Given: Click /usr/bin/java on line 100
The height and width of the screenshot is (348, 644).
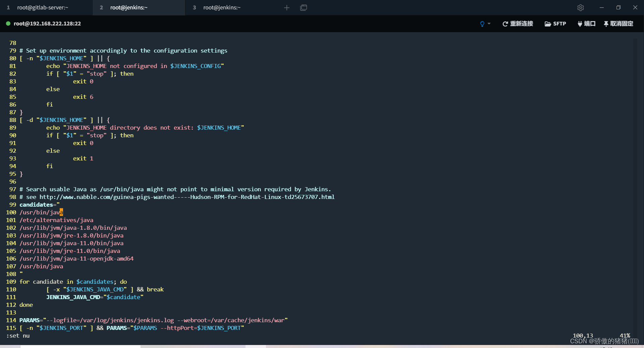Looking at the screenshot, I should click(41, 212).
